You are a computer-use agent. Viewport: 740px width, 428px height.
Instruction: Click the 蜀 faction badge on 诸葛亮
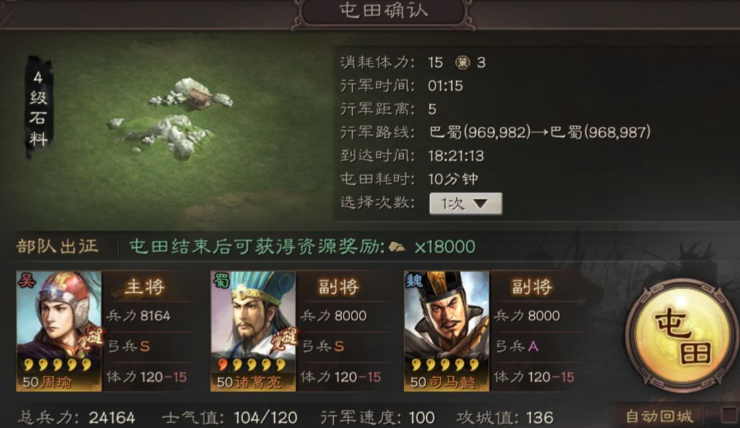pyautogui.click(x=221, y=281)
